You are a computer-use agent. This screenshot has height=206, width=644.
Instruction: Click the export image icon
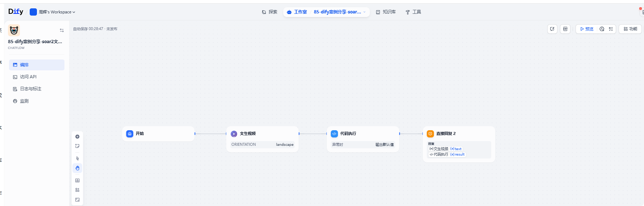click(77, 181)
